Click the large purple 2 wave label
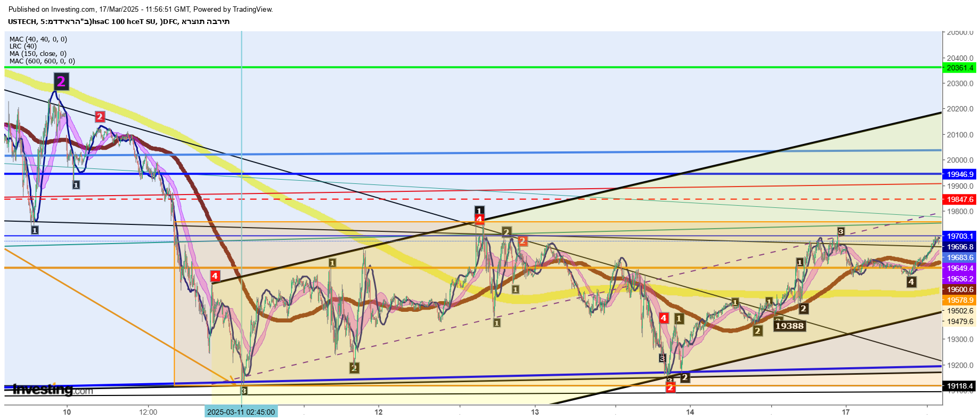The height and width of the screenshot is (420, 980). (61, 81)
